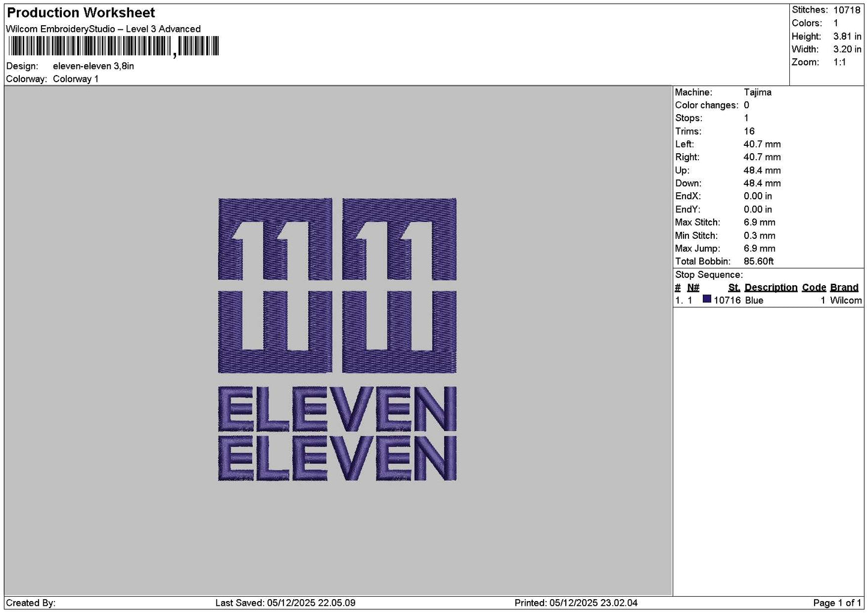Click the 'Created By:' footer label
The image size is (868, 613).
tap(31, 603)
